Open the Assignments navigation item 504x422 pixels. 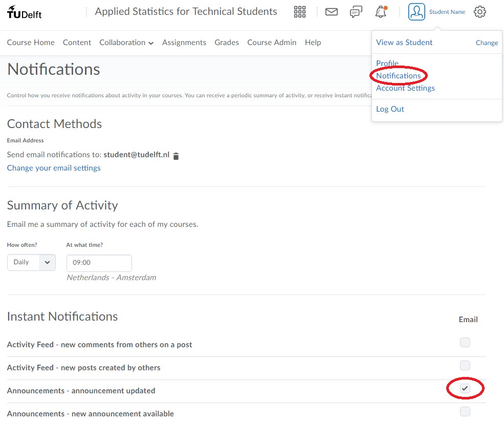[184, 43]
